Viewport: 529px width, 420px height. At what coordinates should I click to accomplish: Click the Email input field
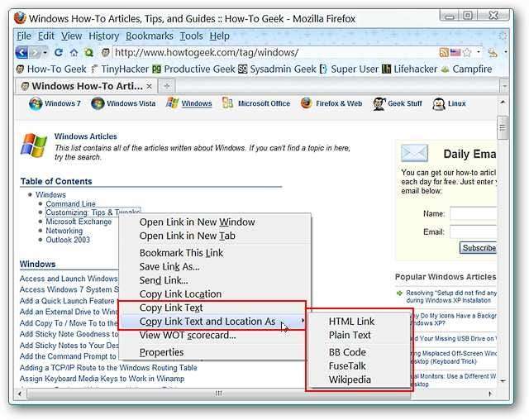[x=474, y=232]
